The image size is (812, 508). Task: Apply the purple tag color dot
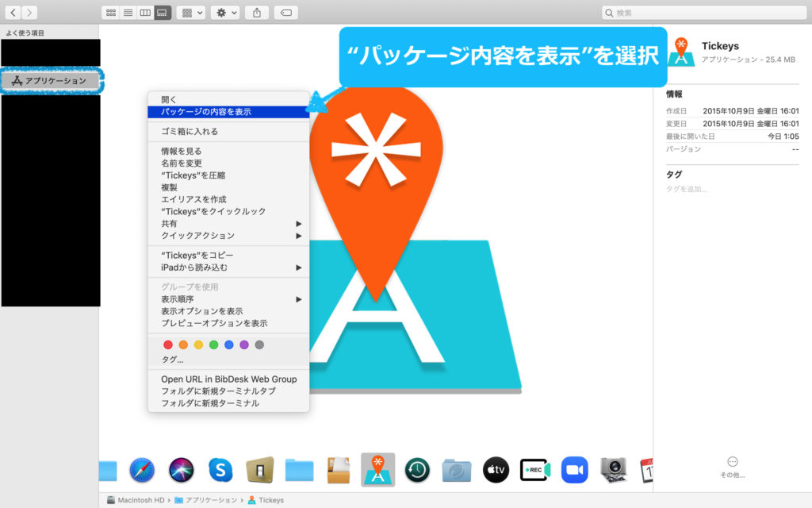[x=244, y=344]
